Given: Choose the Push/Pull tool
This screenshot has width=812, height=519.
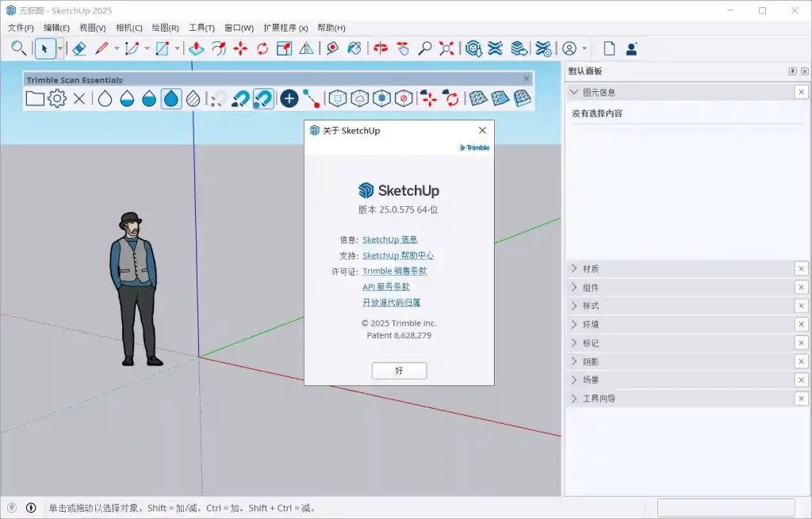Looking at the screenshot, I should (x=197, y=48).
